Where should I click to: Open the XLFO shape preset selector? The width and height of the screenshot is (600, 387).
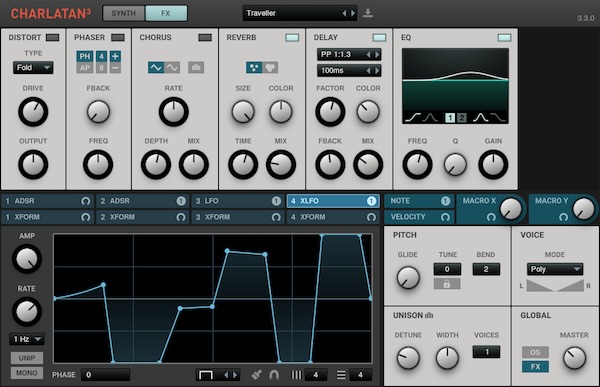click(218, 375)
